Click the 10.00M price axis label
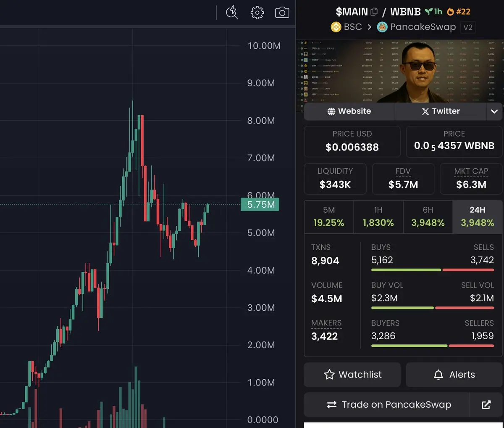 point(264,46)
